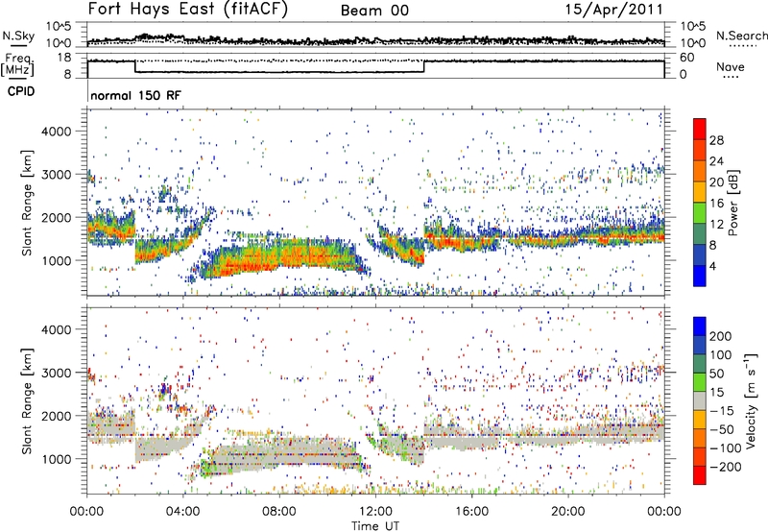768x532 pixels.
Task: Click the 'Beam 00' label
Action: [374, 11]
